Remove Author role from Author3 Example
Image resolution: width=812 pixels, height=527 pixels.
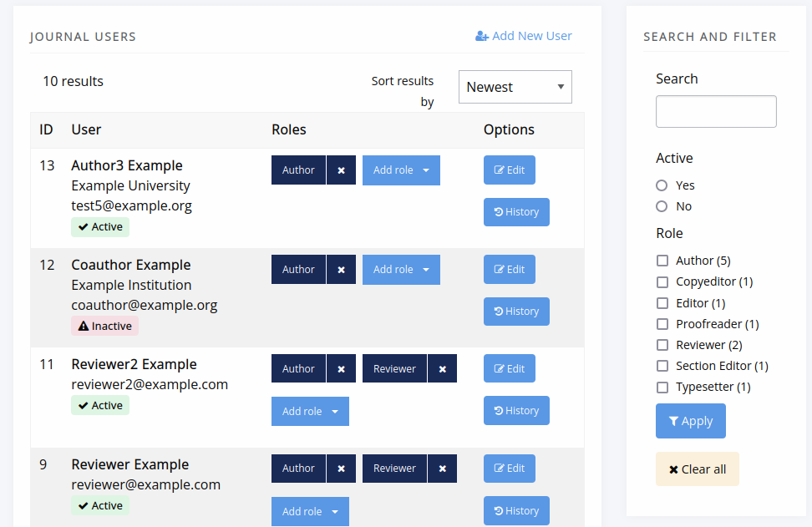tap(341, 170)
